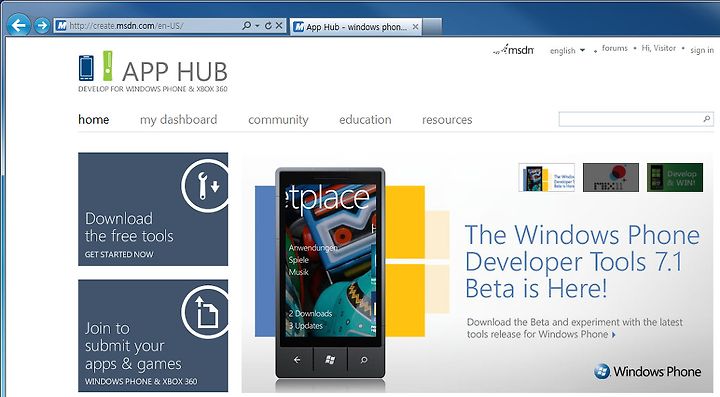720x397 pixels.
Task: Click 2 Downloads on the phone screen
Action: coord(310,314)
